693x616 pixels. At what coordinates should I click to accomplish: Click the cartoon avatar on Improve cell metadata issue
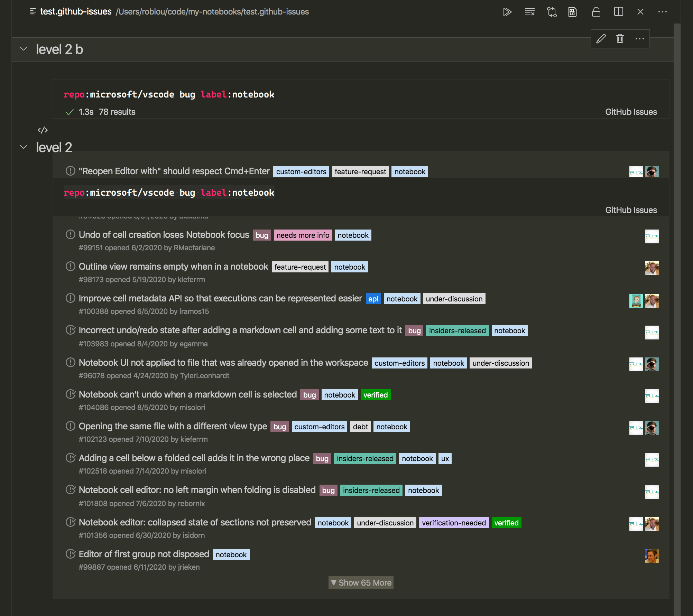pyautogui.click(x=636, y=301)
